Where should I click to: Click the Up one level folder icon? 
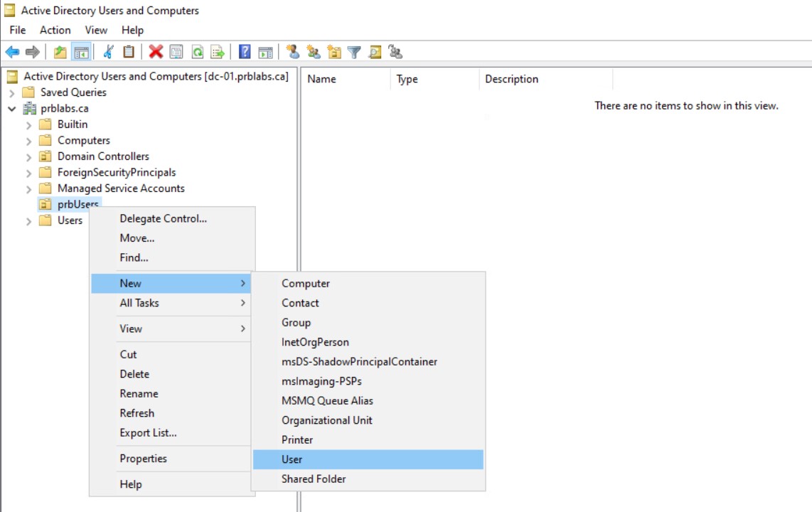click(x=60, y=52)
